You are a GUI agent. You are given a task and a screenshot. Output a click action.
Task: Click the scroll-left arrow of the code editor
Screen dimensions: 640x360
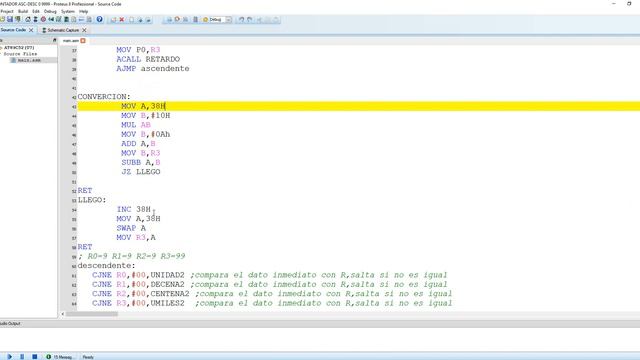tap(62, 314)
